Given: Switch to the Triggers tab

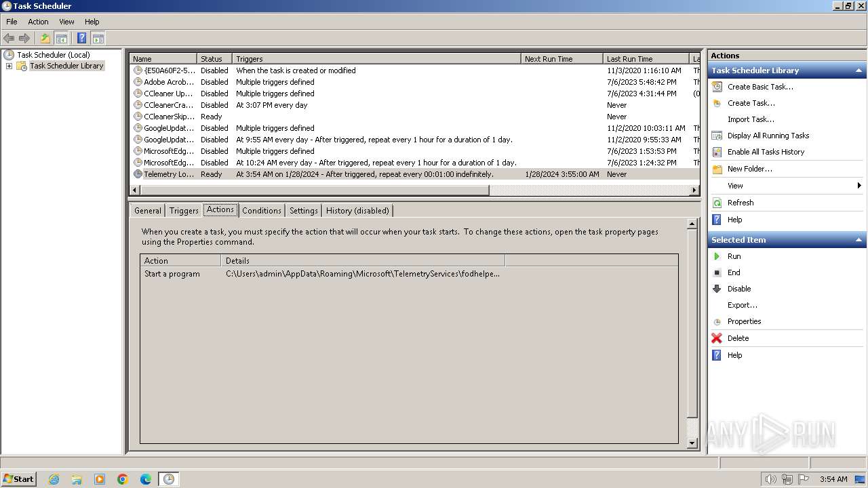Looking at the screenshot, I should pyautogui.click(x=184, y=211).
